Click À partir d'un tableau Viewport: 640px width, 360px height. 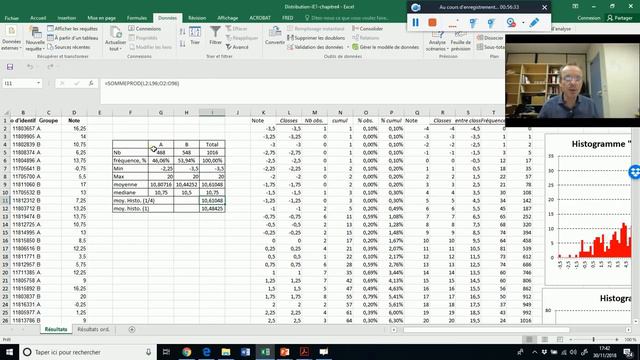(73, 38)
